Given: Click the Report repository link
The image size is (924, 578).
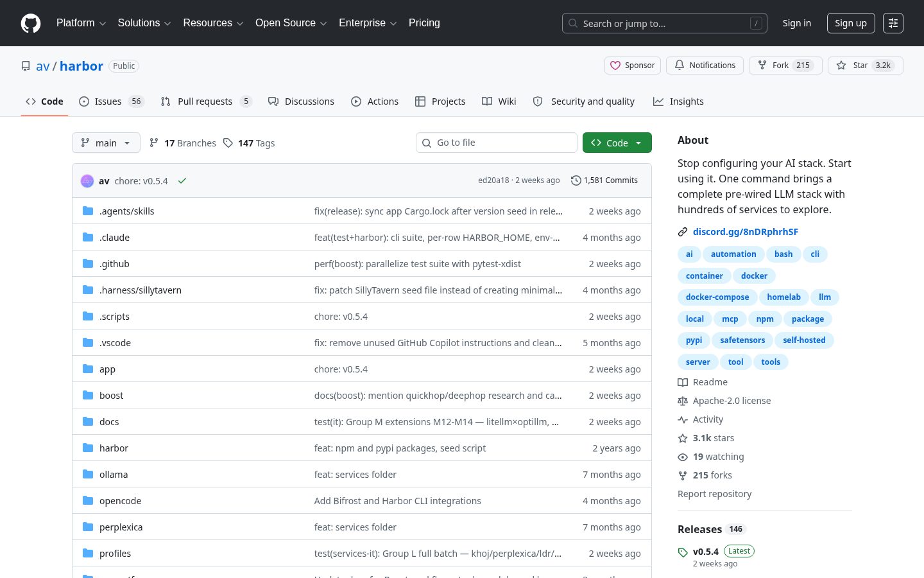Looking at the screenshot, I should (714, 494).
